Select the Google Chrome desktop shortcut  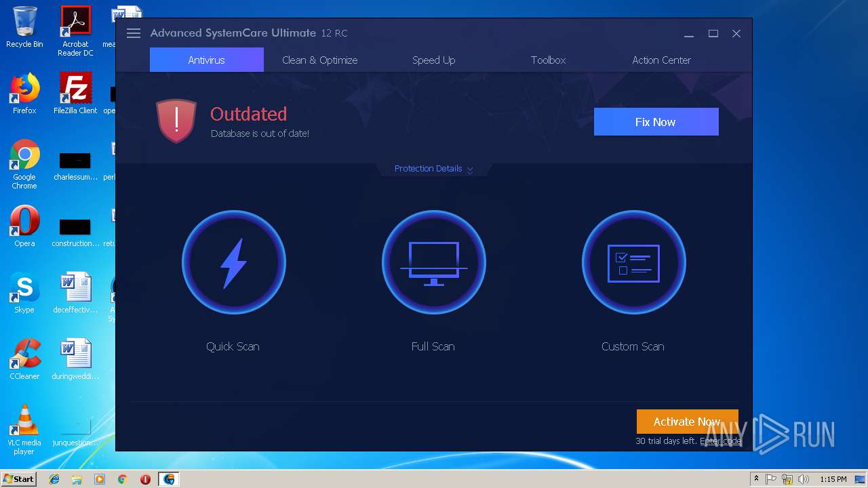click(24, 164)
